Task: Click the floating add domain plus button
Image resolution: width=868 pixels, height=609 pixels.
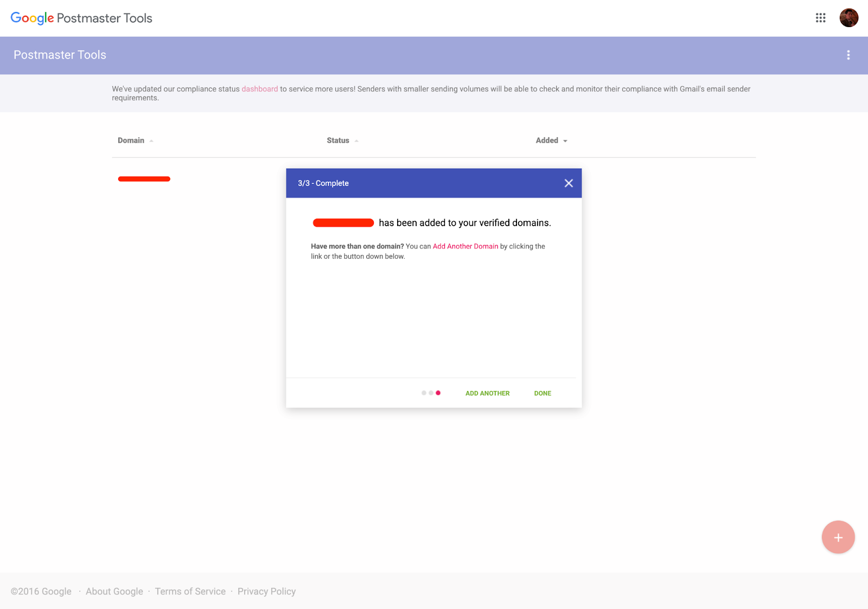Action: point(838,537)
